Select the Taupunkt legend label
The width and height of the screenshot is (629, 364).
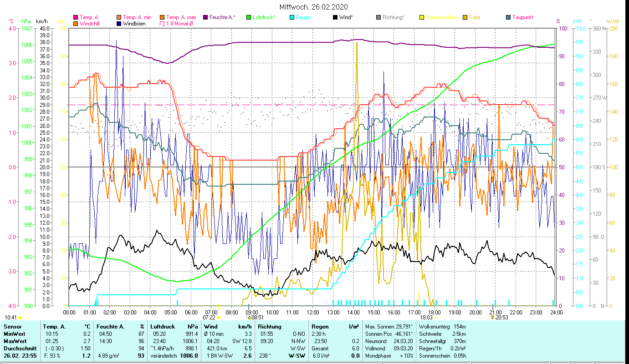522,18
